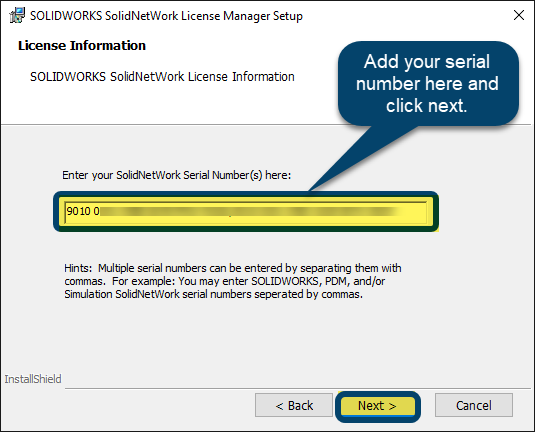
Task: Cancel the license manager setup
Action: coord(474,405)
